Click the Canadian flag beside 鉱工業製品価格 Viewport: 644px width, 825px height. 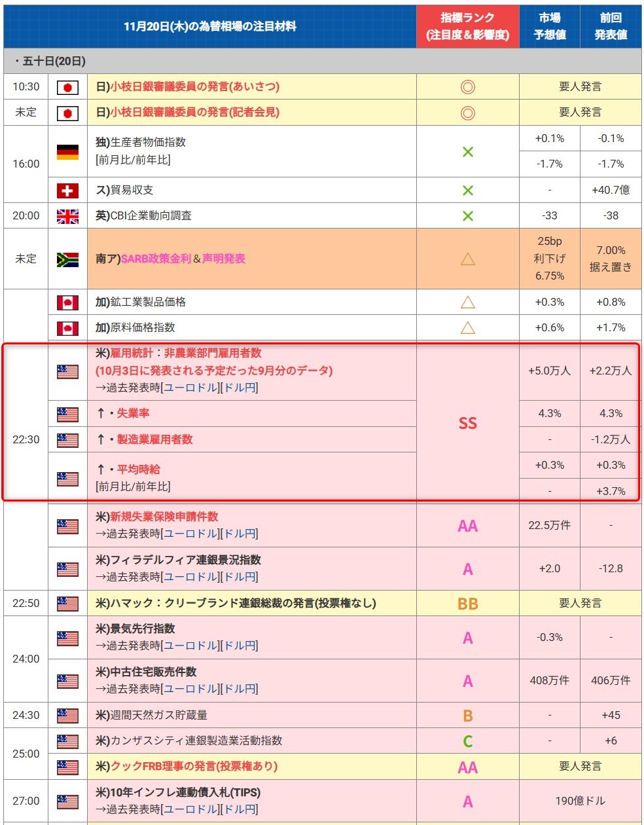pos(67,302)
